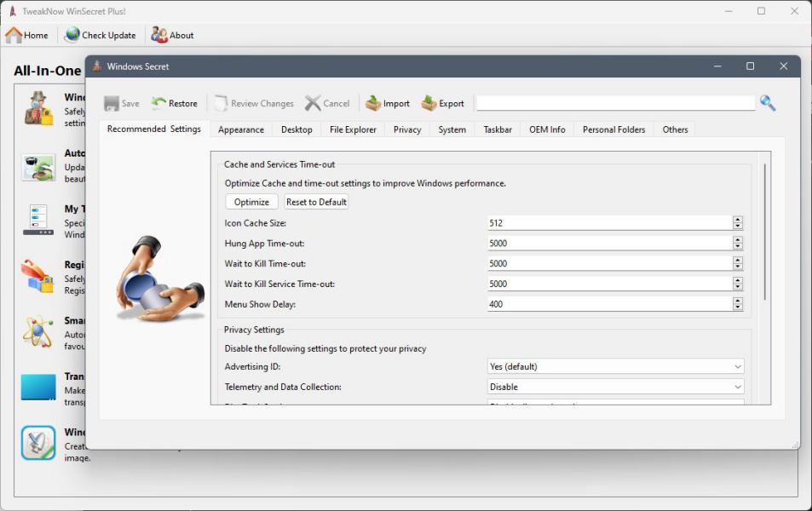Click the "Advertising ID:" label
Viewport: 812px width, 511px height.
(x=253, y=366)
